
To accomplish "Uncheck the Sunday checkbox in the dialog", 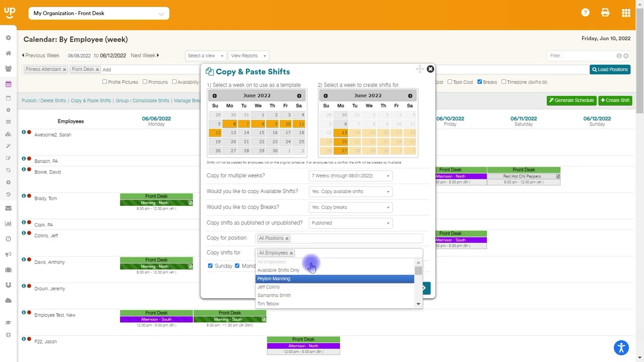I will pos(210,265).
